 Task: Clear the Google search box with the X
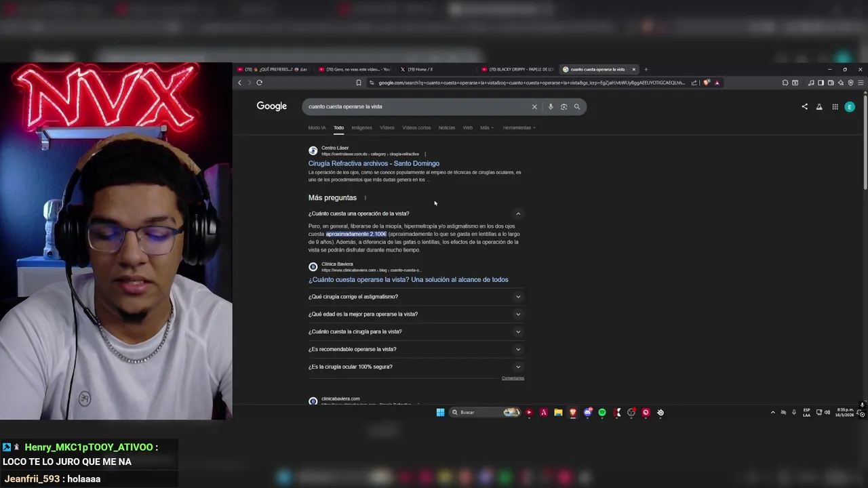[534, 106]
